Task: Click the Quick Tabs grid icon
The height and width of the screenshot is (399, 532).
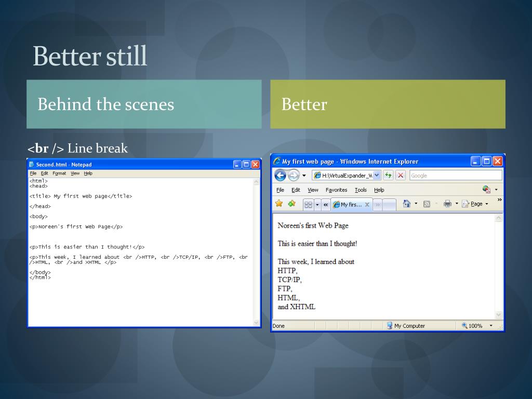Action: pos(308,205)
